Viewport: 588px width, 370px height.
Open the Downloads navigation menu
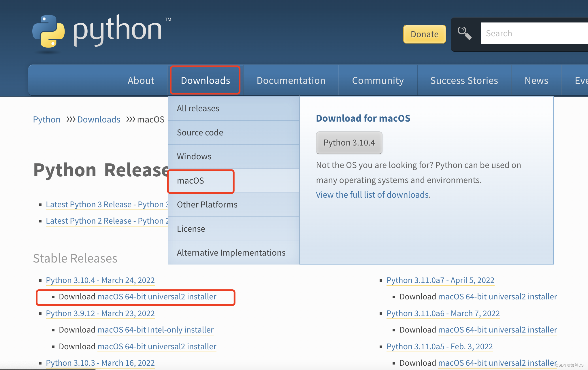pyautogui.click(x=205, y=80)
